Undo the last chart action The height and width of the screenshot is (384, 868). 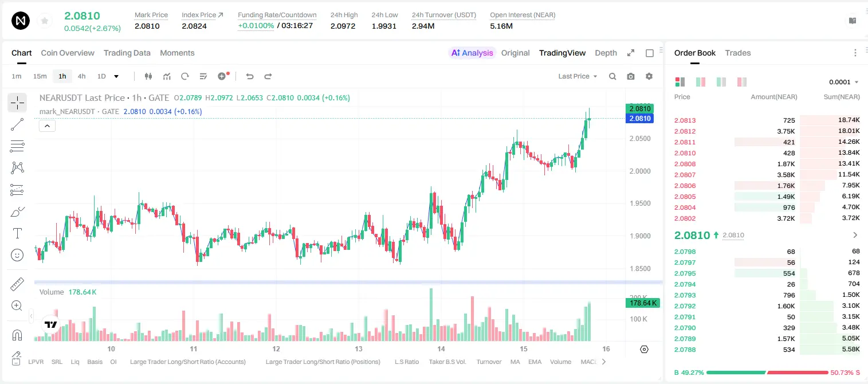pyautogui.click(x=250, y=76)
